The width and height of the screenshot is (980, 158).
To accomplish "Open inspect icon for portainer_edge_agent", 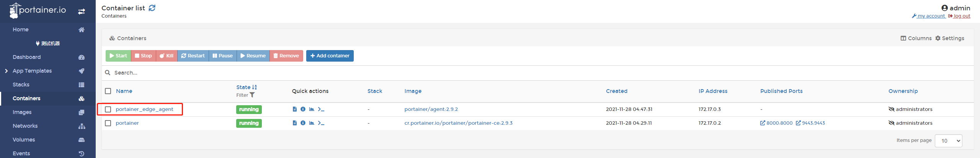I will [303, 109].
